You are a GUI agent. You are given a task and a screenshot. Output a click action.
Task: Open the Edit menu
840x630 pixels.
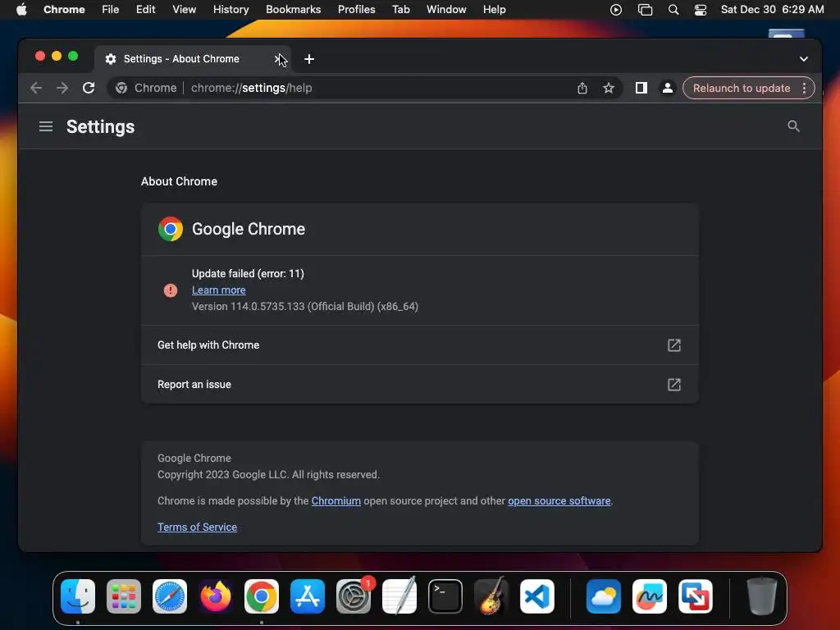(145, 10)
